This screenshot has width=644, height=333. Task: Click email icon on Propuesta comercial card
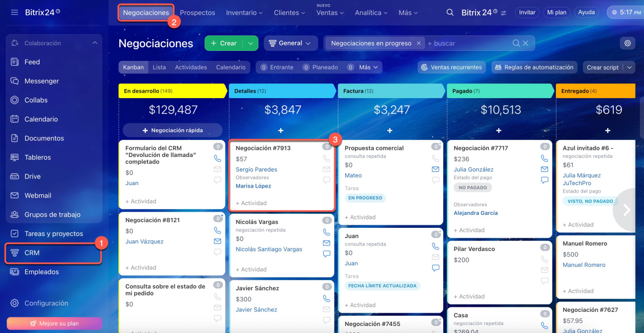click(x=435, y=169)
